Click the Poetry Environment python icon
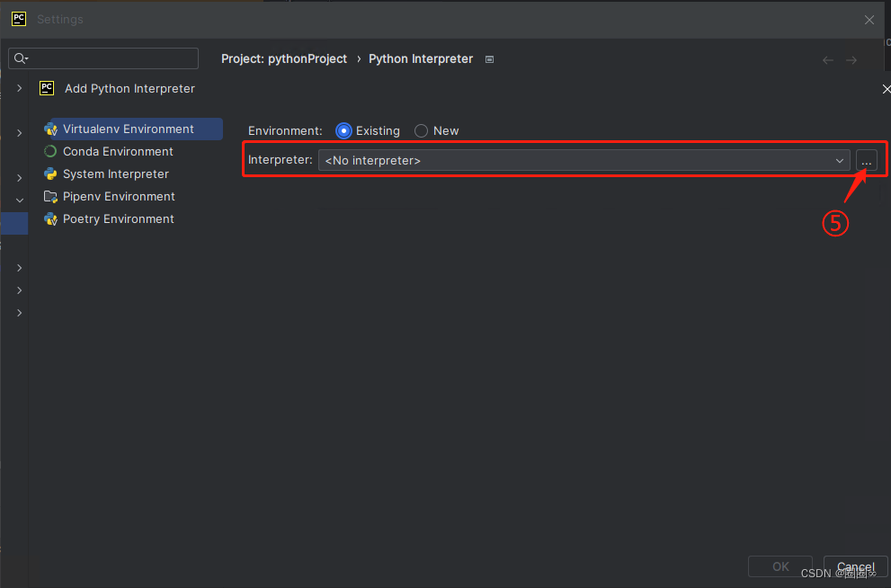The height and width of the screenshot is (588, 891). pyautogui.click(x=50, y=218)
